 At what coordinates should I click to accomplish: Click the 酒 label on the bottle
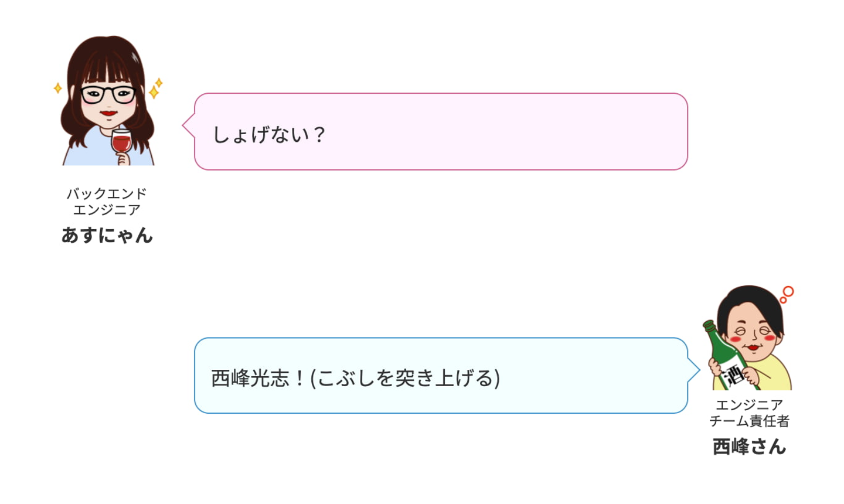733,374
